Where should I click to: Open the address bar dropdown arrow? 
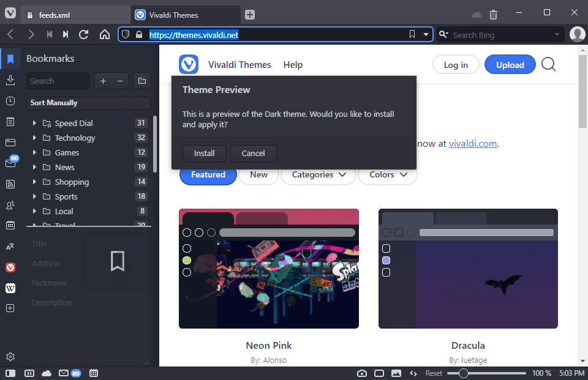click(x=426, y=34)
